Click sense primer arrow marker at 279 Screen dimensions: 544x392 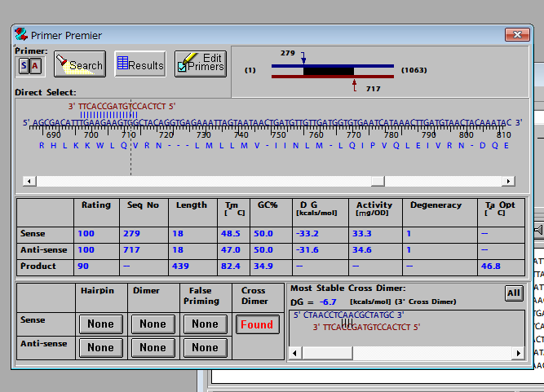pyautogui.click(x=303, y=59)
